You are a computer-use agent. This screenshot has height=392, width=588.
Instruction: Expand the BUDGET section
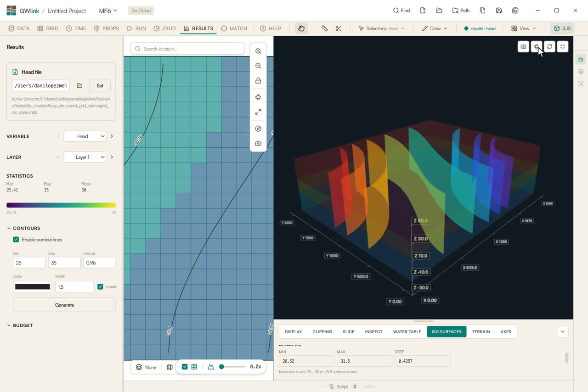pos(20,325)
